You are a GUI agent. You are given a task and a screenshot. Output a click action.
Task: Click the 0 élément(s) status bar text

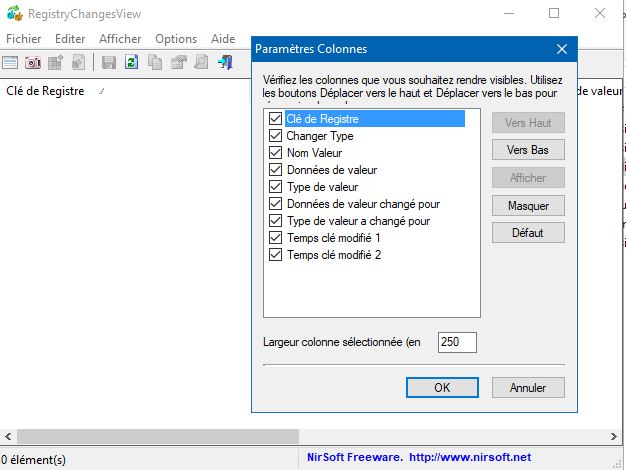[x=34, y=460]
